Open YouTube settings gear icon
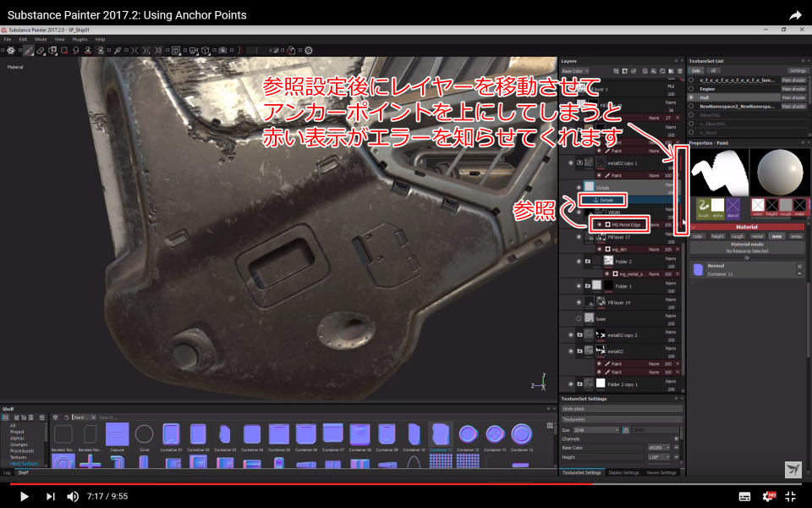The height and width of the screenshot is (508, 812). coord(769,496)
